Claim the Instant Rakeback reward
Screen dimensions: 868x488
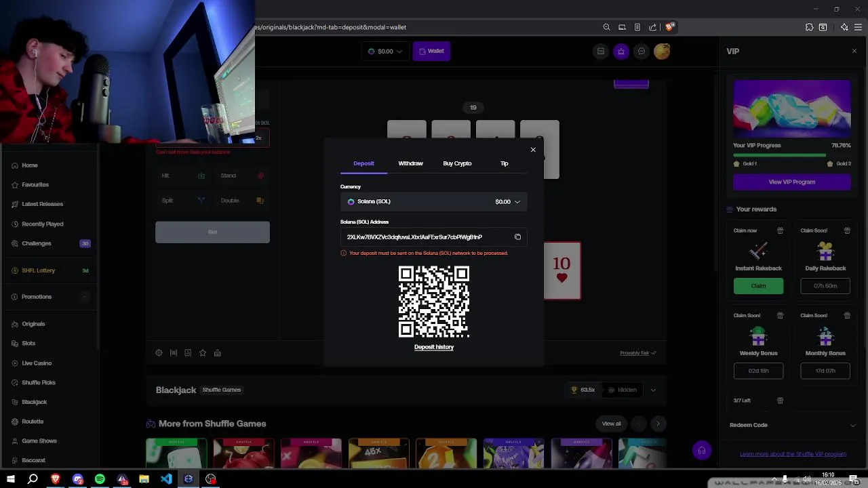pos(758,286)
